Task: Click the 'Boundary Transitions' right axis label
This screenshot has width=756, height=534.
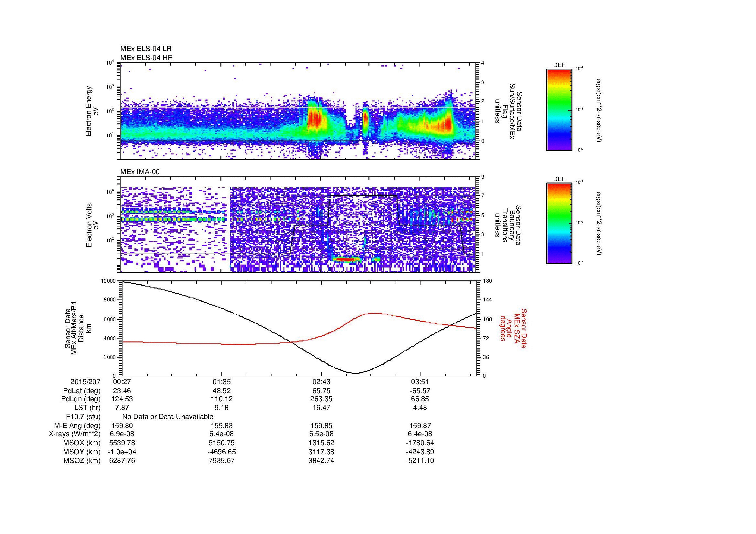Action: coord(508,225)
